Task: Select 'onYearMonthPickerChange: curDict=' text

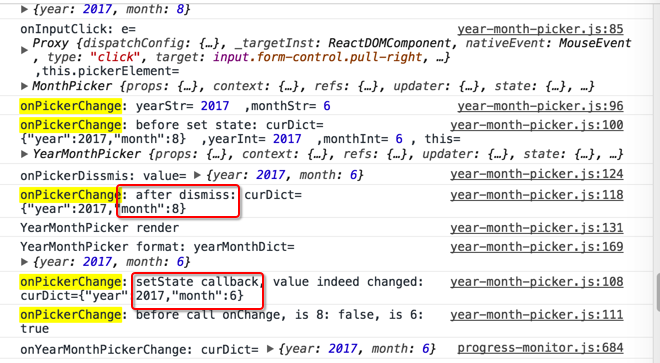Action: 139,349
